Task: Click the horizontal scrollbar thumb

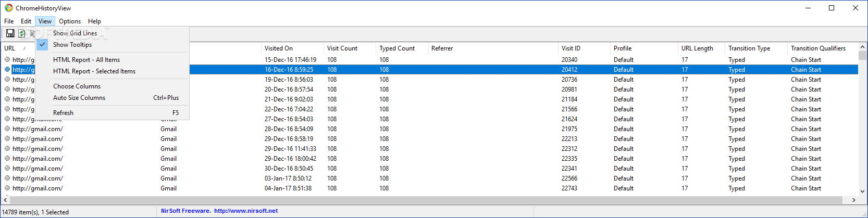Action: click(426, 200)
